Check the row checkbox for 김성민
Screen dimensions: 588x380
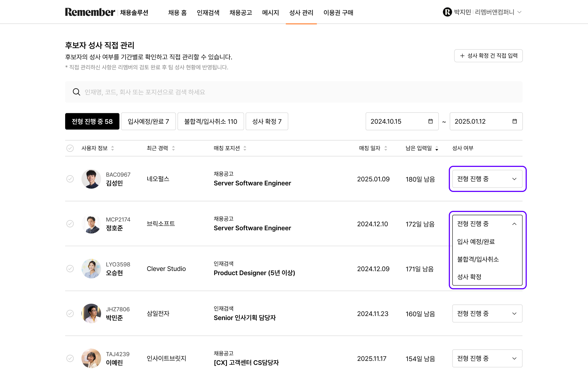tap(70, 179)
